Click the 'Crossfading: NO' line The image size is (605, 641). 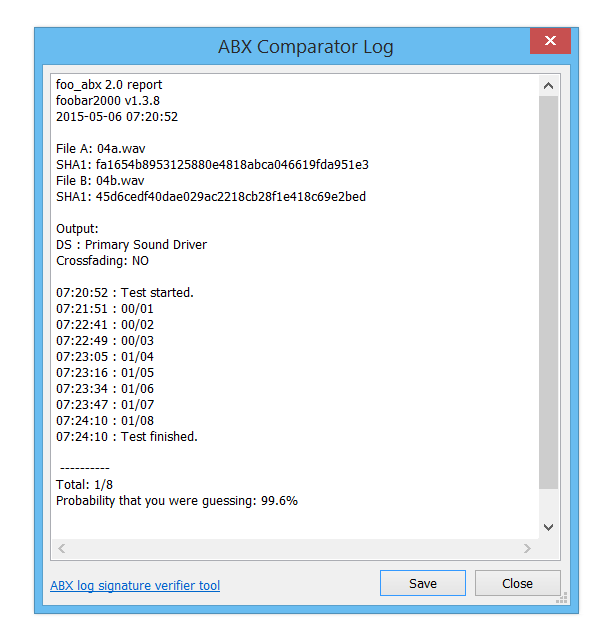tap(102, 260)
